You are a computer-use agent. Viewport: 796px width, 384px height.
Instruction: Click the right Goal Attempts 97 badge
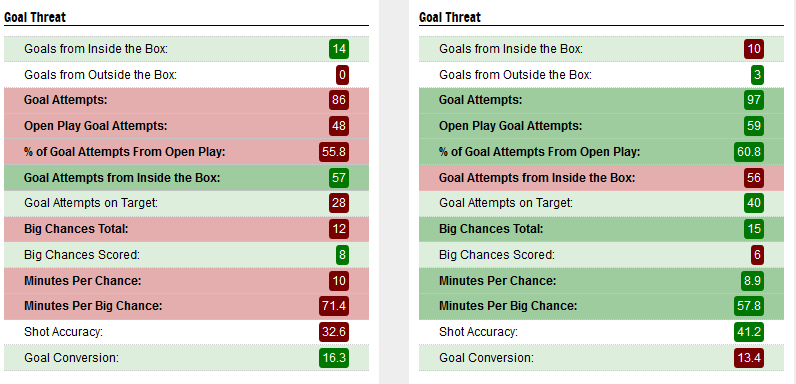click(x=754, y=100)
